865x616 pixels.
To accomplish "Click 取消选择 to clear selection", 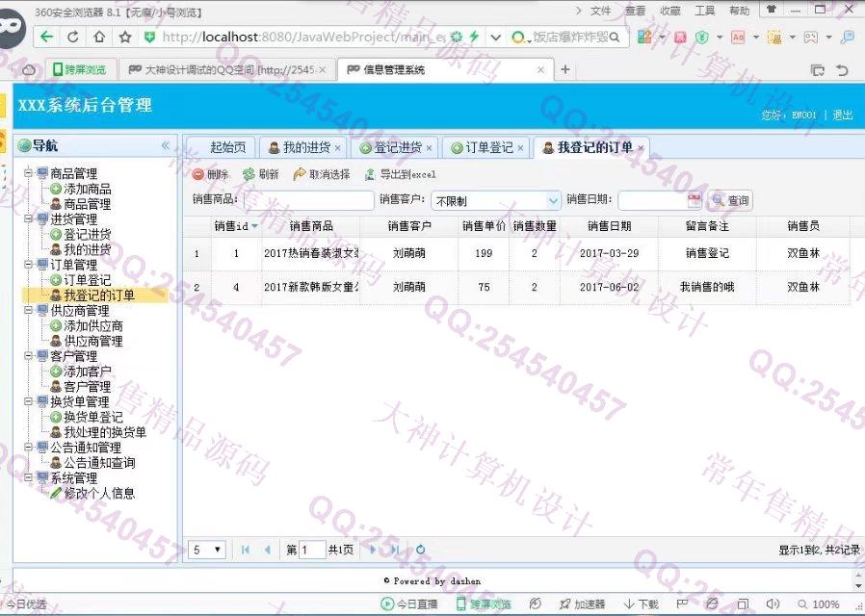I will point(322,174).
